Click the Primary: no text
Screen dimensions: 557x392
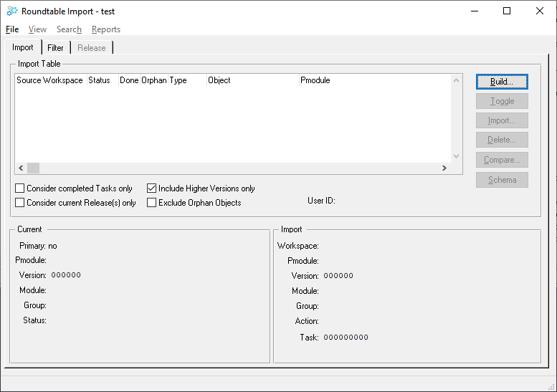pyautogui.click(x=38, y=246)
